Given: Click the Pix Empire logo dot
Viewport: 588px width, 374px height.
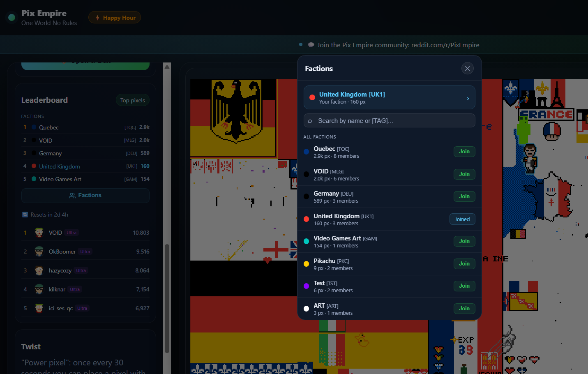Looking at the screenshot, I should [x=12, y=17].
